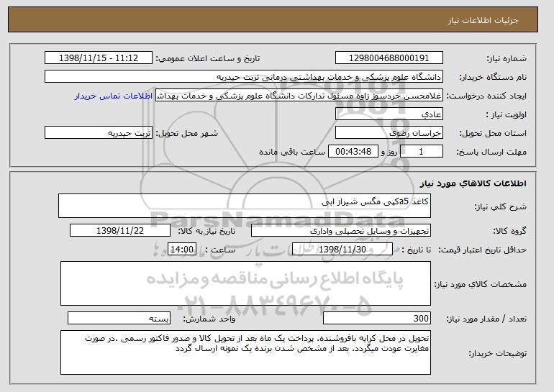Click the price validity date field 1398/11/30

pos(342,250)
